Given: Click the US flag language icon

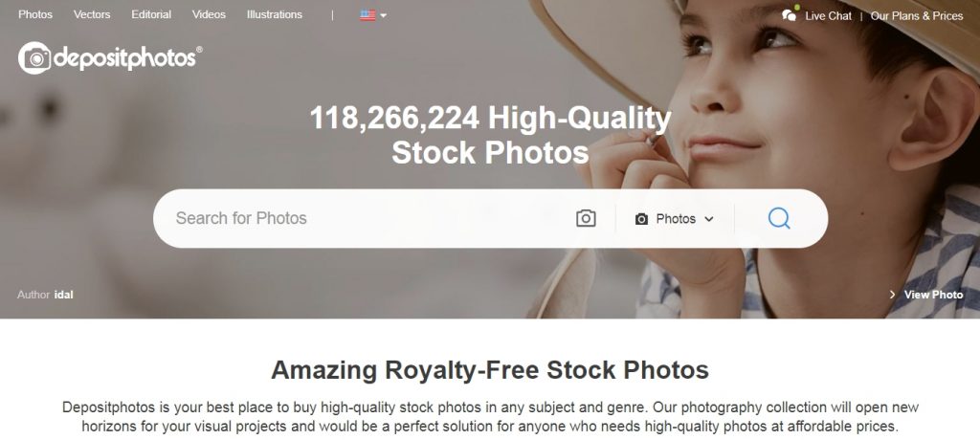Looking at the screenshot, I should point(367,15).
